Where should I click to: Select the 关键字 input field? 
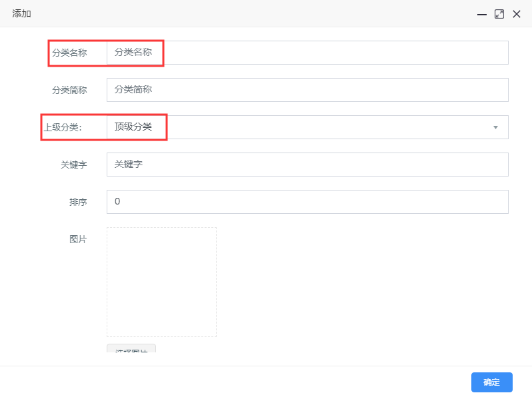(x=307, y=165)
